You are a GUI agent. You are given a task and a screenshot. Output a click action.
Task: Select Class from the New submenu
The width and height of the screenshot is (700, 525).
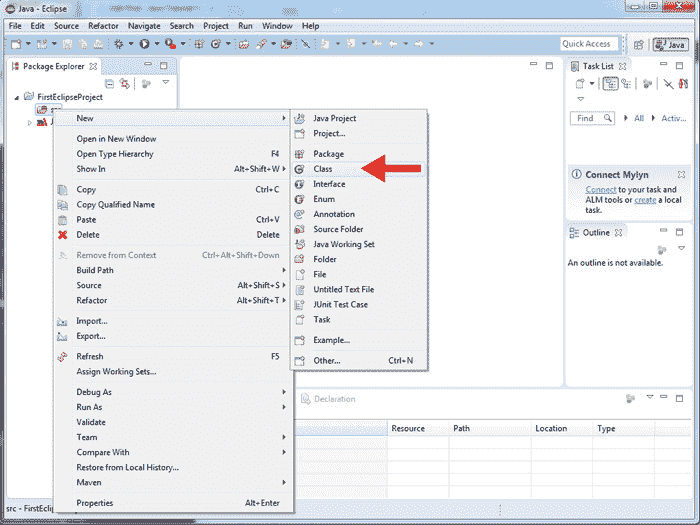click(x=359, y=169)
